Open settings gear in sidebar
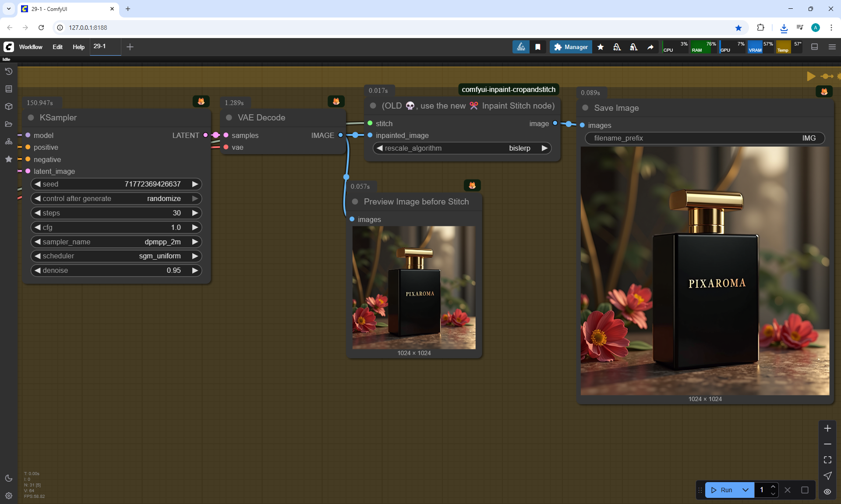841x504 pixels. (8, 496)
